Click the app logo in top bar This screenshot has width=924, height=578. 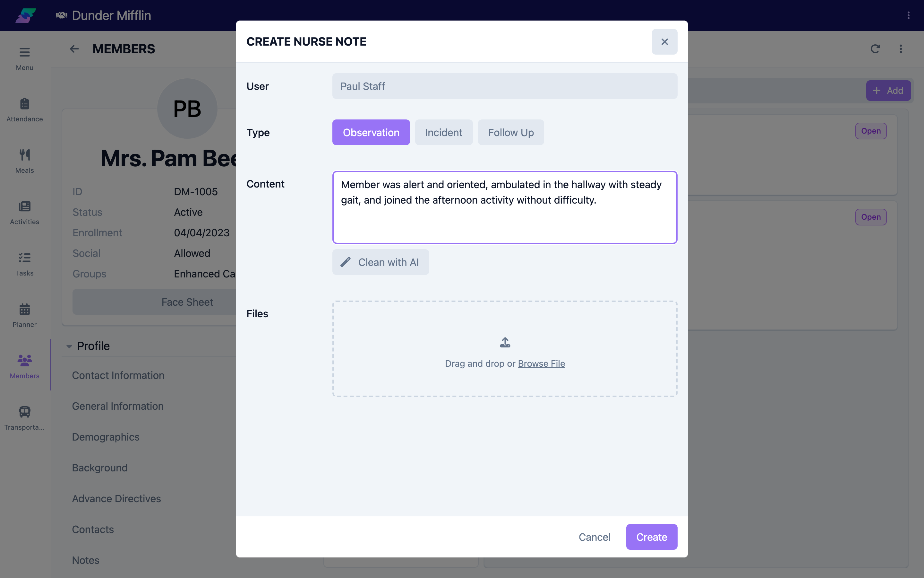coord(26,16)
